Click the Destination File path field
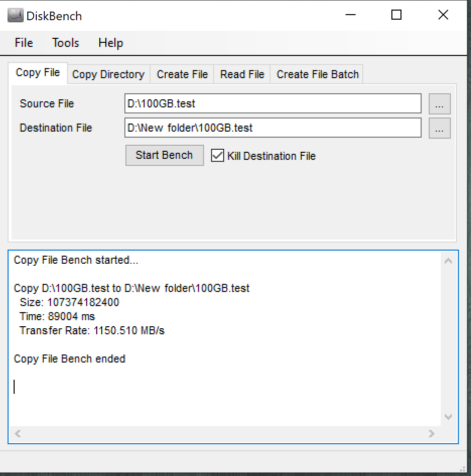Image resolution: width=471 pixels, height=476 pixels. 273,128
